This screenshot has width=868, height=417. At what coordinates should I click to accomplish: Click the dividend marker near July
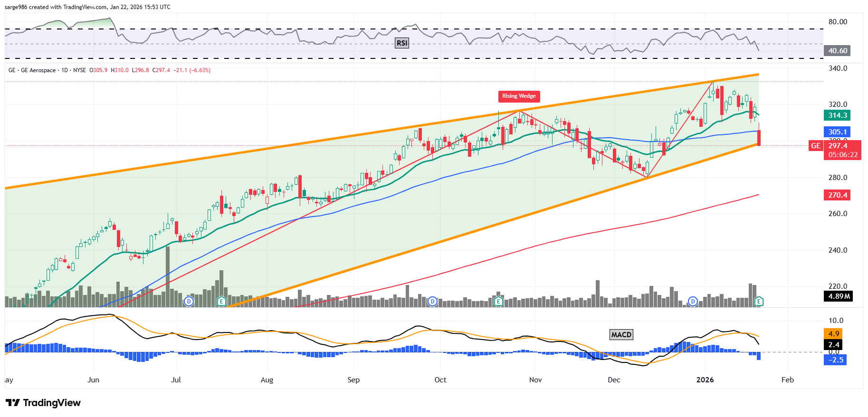click(189, 301)
